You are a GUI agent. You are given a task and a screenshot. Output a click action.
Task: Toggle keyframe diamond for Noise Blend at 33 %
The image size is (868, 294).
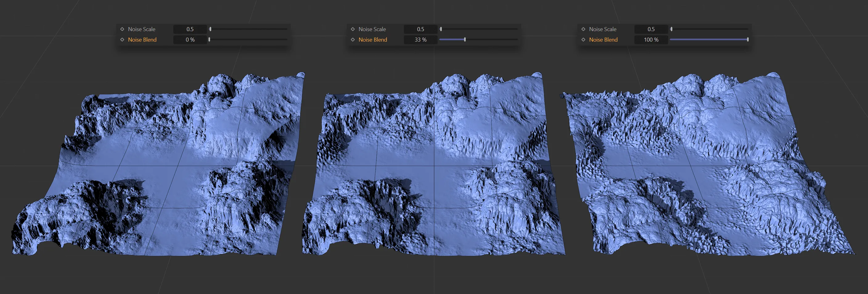pyautogui.click(x=353, y=40)
